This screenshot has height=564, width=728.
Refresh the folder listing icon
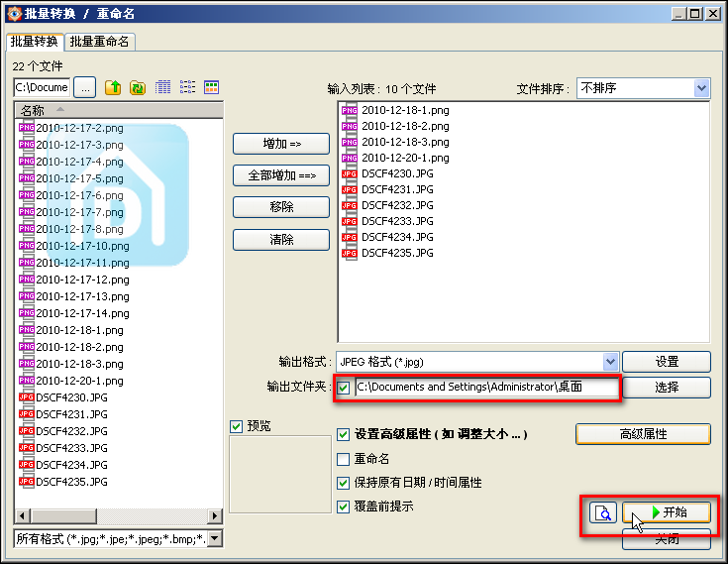point(138,87)
